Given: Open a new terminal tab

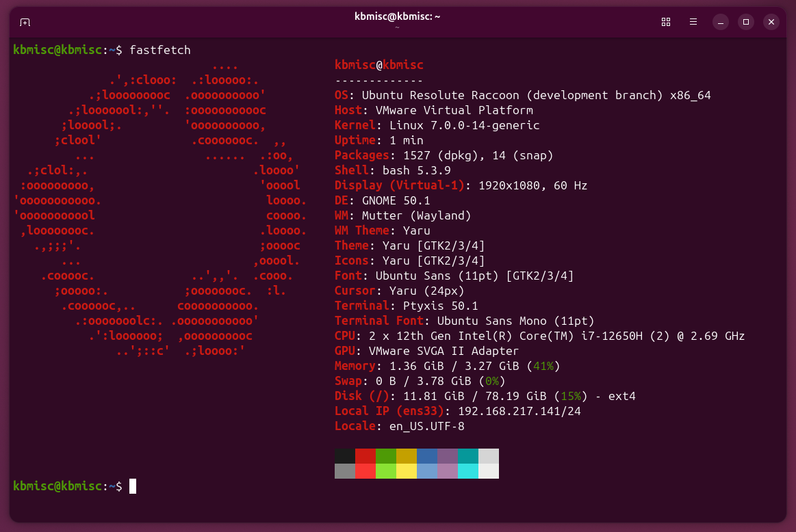Looking at the screenshot, I should [x=25, y=22].
